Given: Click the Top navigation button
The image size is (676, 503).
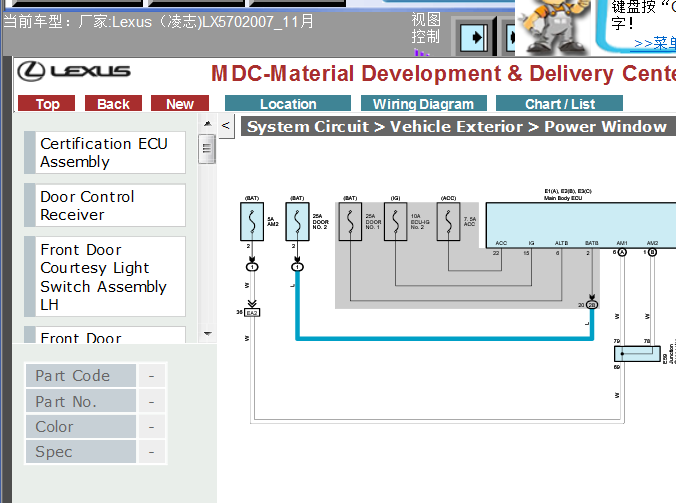Looking at the screenshot, I should click(x=47, y=103).
